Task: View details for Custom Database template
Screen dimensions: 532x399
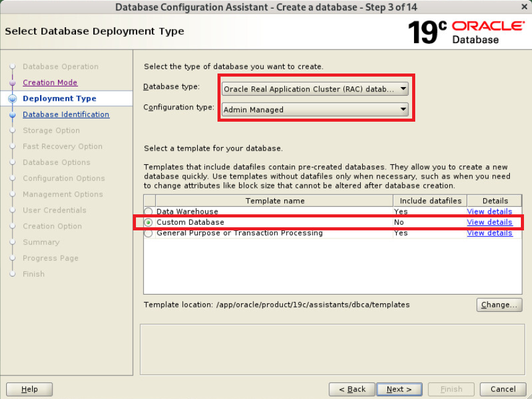Action: pos(489,222)
